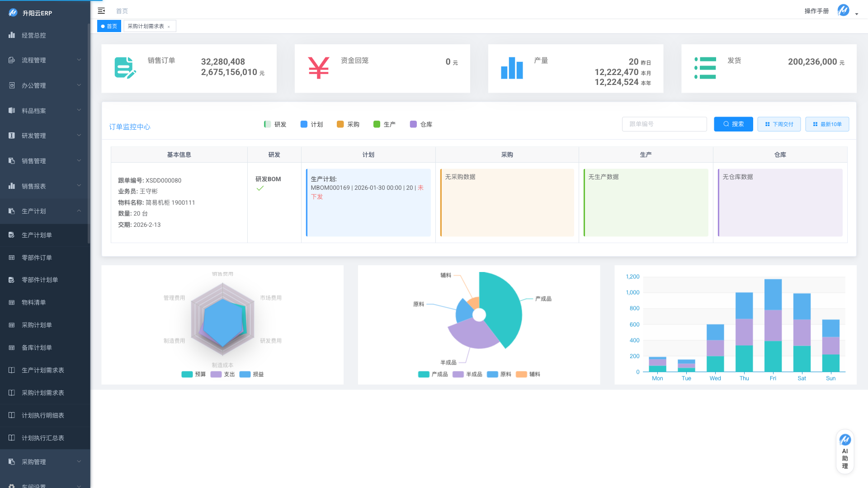Click the 升阳云ERP logo icon
The image size is (868, 488).
13,13
